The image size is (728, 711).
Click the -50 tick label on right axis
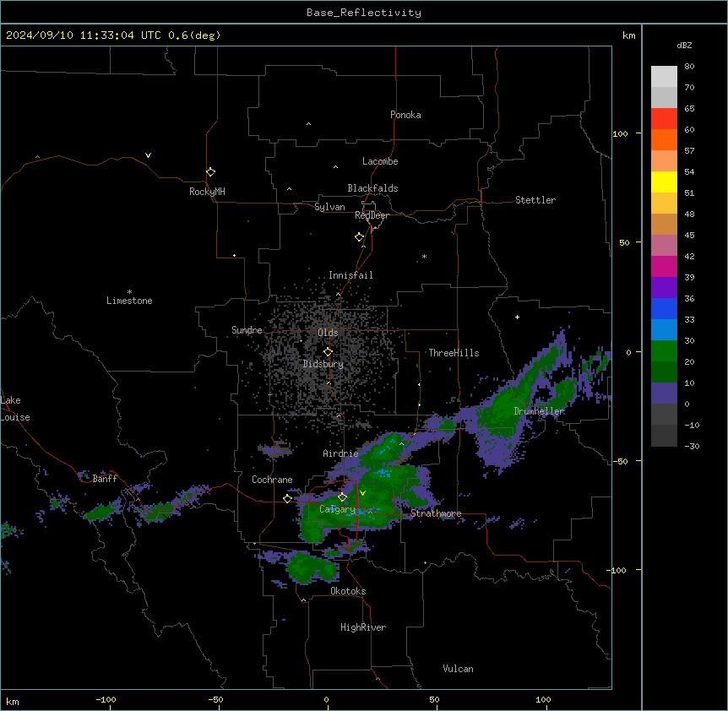pos(620,461)
